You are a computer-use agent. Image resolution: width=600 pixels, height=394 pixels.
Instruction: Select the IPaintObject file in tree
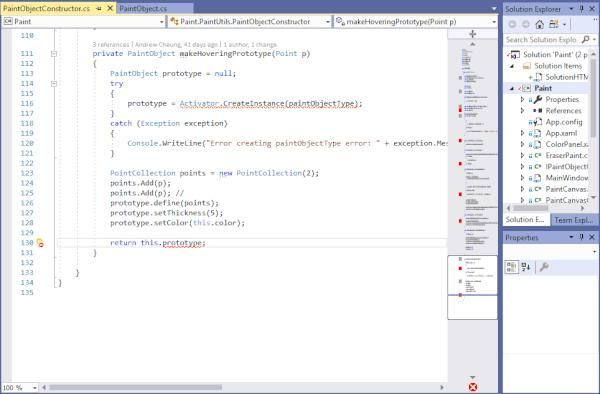tap(567, 166)
